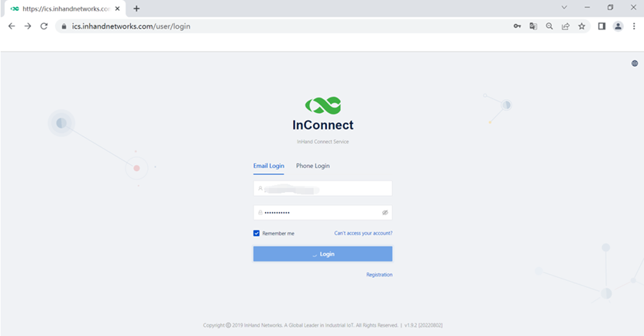Go forward using browser forward arrow
This screenshot has width=644, height=336.
coord(28,26)
